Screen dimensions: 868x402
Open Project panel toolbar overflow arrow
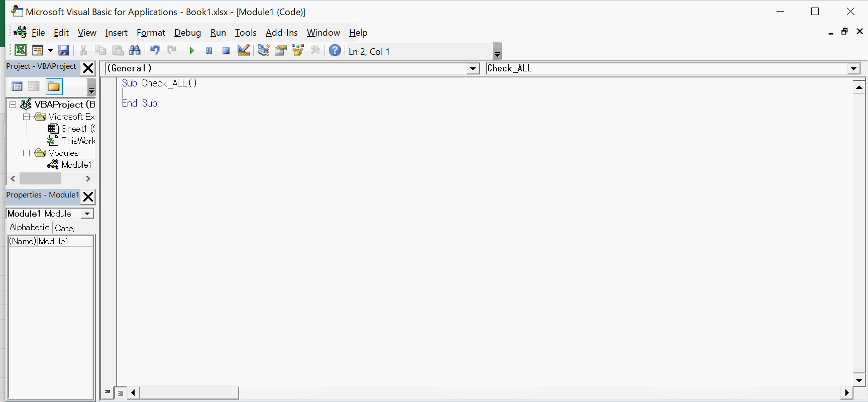[x=91, y=87]
